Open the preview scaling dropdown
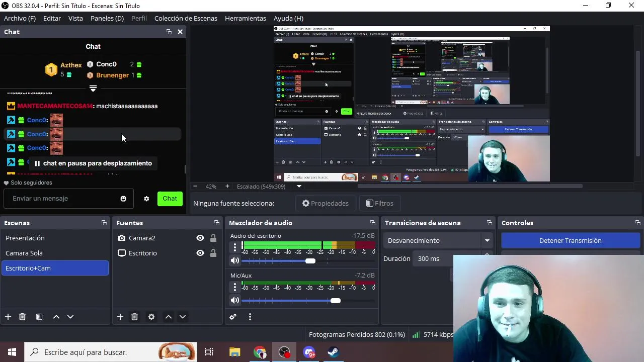Viewport: 644px width, 362px height. coord(299,187)
